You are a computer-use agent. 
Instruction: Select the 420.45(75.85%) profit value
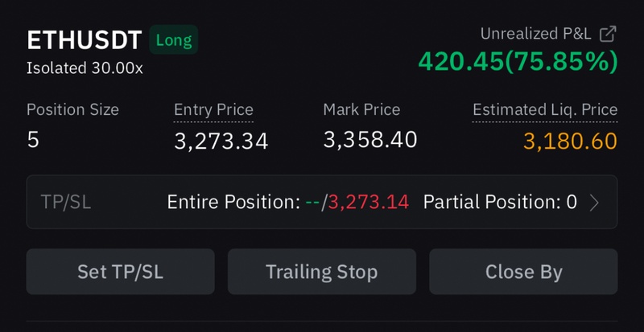[518, 61]
